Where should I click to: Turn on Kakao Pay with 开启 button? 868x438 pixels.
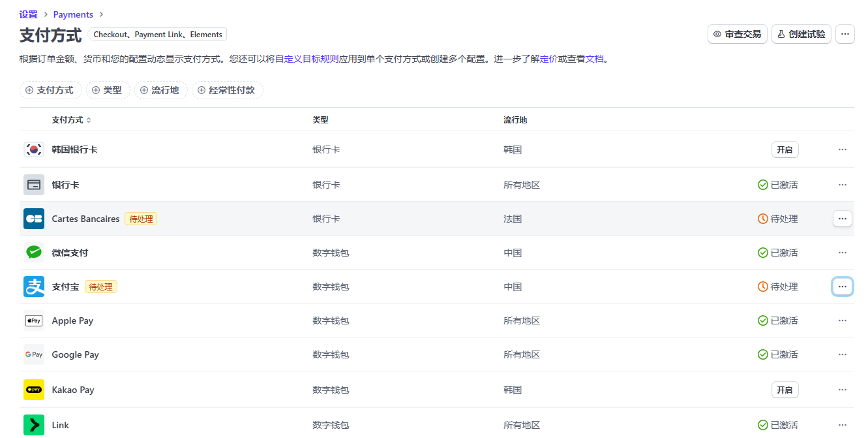785,390
